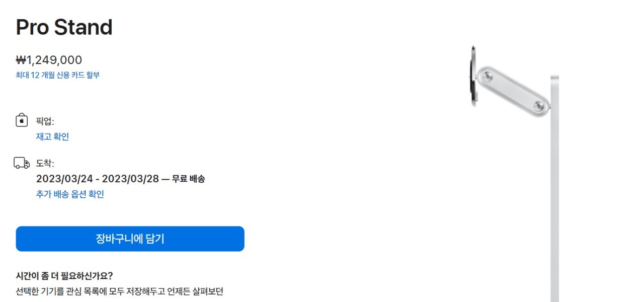The width and height of the screenshot is (644, 302).
Task: Click the stand's vertical aluminum pole
Action: click(554, 201)
